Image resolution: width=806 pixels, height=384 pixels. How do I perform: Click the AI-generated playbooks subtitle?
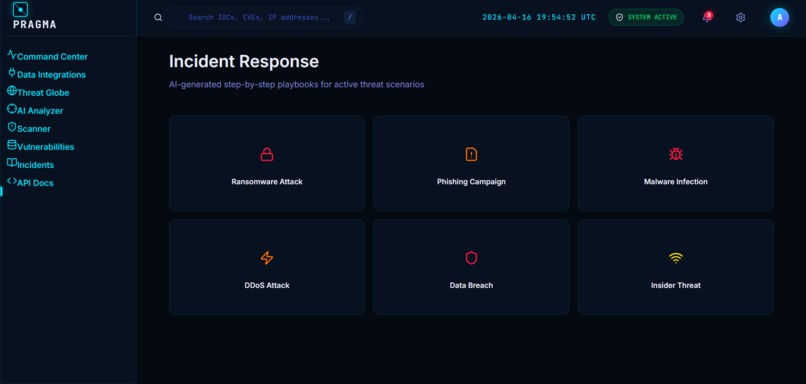(x=297, y=84)
